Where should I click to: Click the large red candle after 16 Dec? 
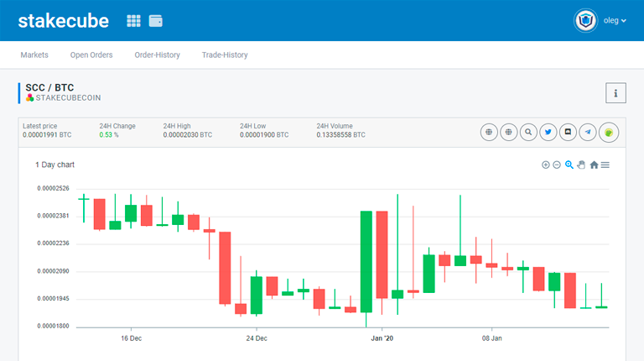(x=225, y=268)
